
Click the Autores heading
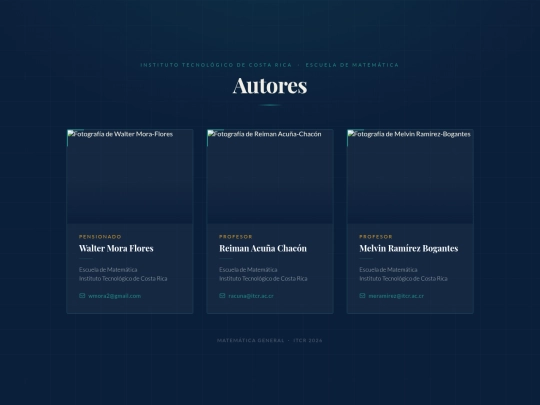[x=270, y=85]
